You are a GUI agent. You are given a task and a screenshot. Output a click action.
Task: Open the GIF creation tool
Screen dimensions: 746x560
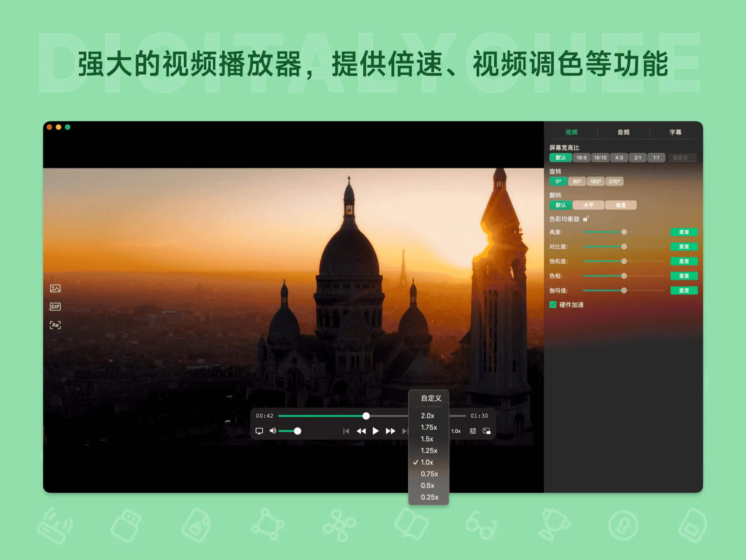click(x=55, y=306)
